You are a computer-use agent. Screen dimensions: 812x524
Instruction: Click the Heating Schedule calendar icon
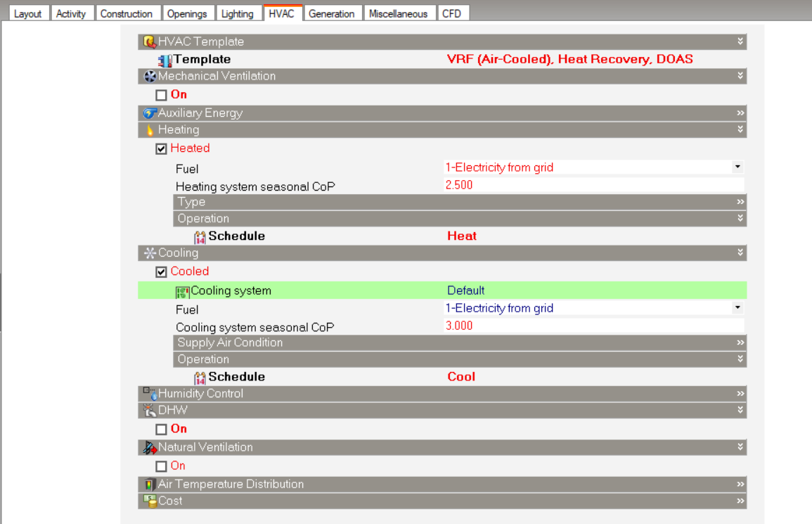click(200, 237)
